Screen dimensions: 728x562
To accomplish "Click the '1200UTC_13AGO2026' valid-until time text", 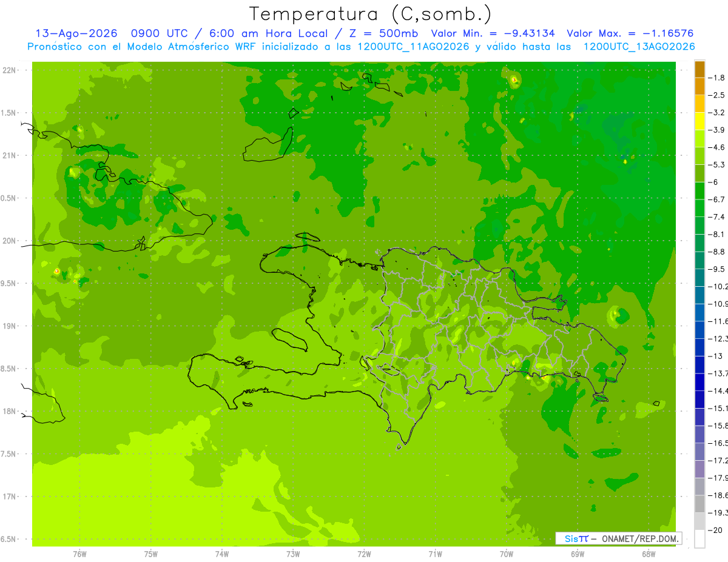I will [639, 47].
